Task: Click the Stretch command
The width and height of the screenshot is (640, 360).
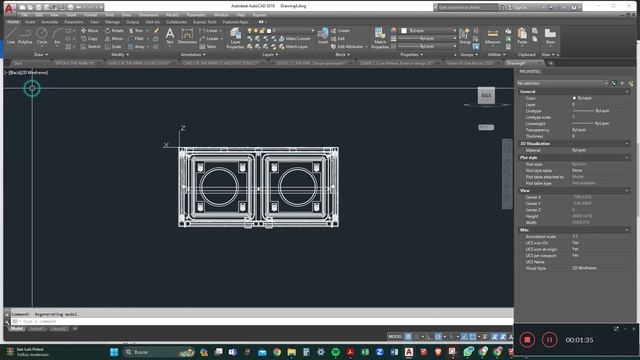Action: (91, 47)
